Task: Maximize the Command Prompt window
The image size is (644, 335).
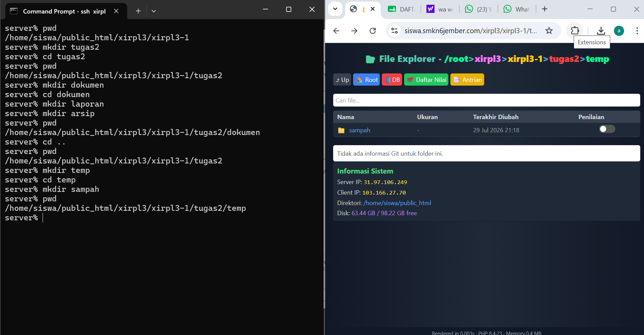Action: (x=289, y=9)
